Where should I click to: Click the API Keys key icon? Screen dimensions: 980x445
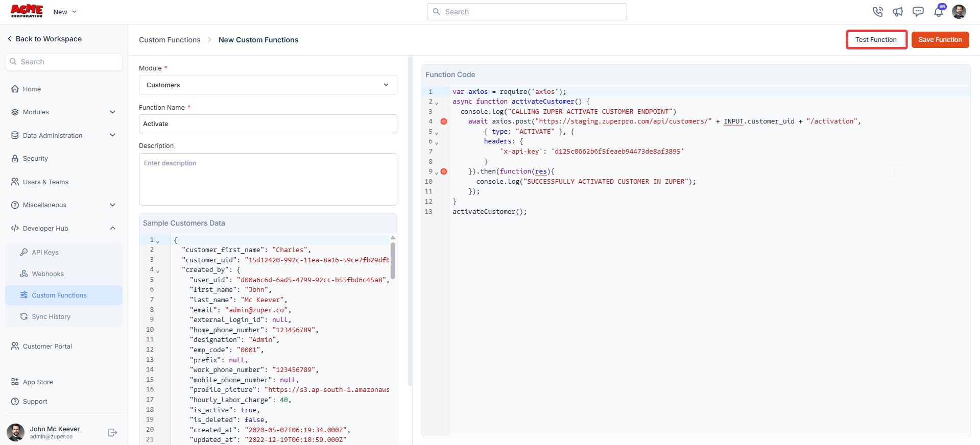pos(24,252)
